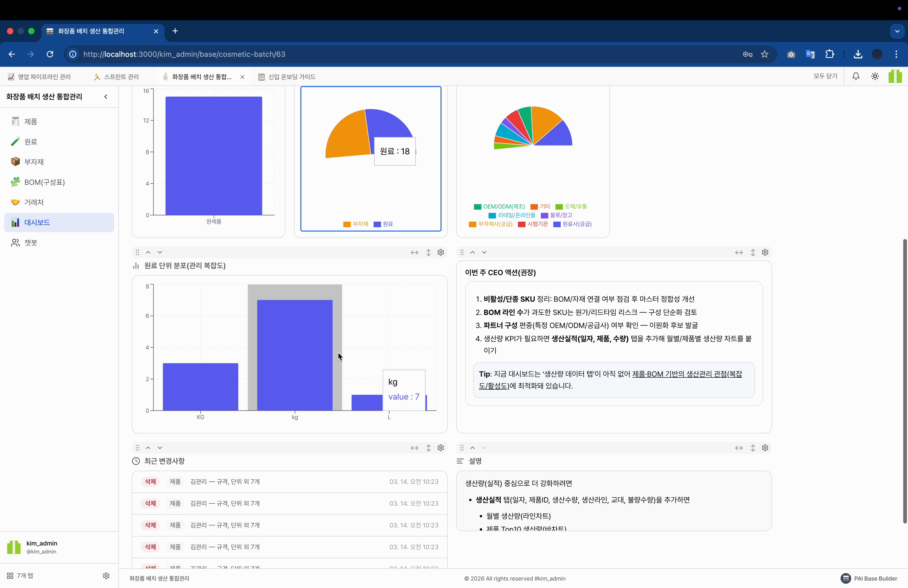Click the notification bell icon

856,76
